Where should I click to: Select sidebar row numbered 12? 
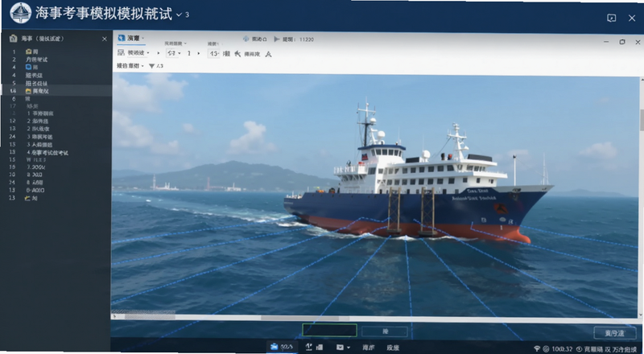pyautogui.click(x=57, y=121)
